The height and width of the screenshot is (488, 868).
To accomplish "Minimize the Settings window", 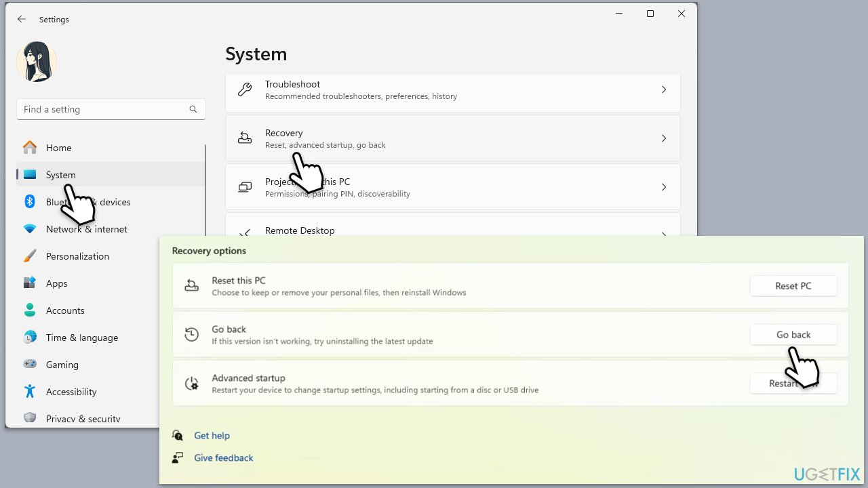I will [x=619, y=14].
